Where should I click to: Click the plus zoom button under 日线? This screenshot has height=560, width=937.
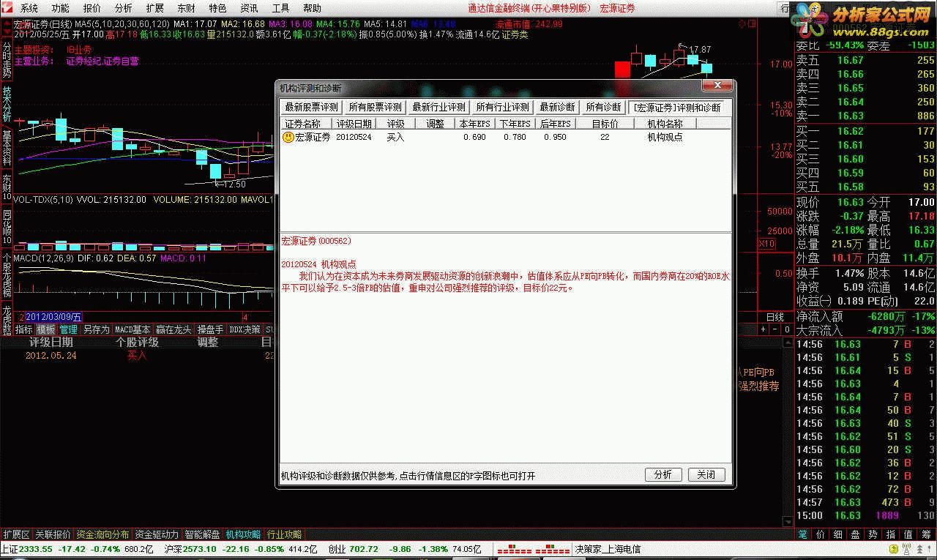[x=763, y=330]
